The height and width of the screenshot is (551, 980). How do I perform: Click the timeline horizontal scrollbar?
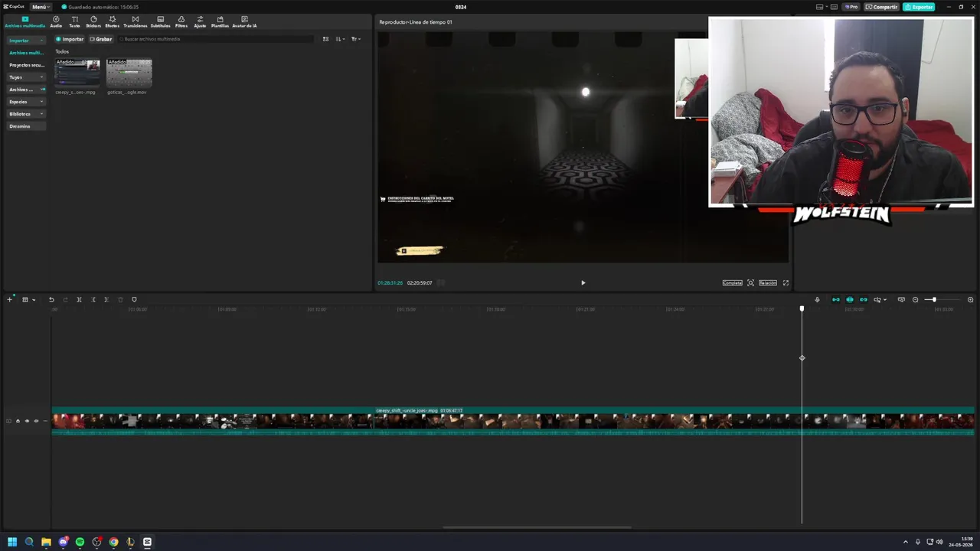click(537, 527)
